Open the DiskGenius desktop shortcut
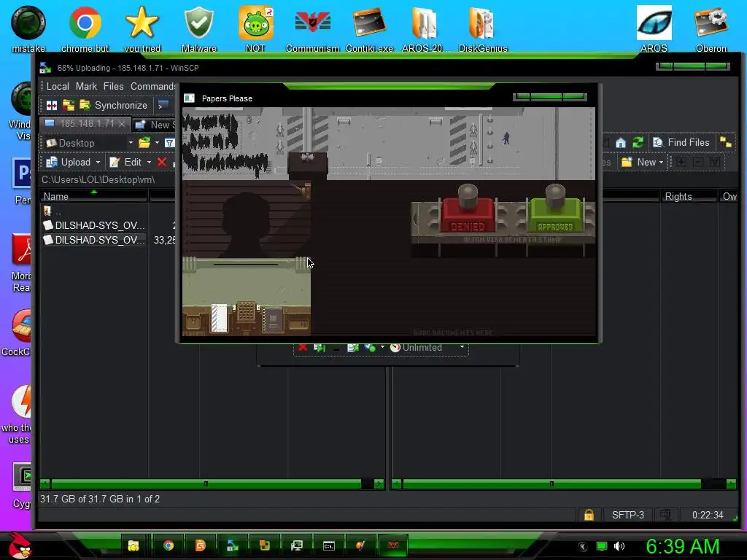 click(x=483, y=28)
